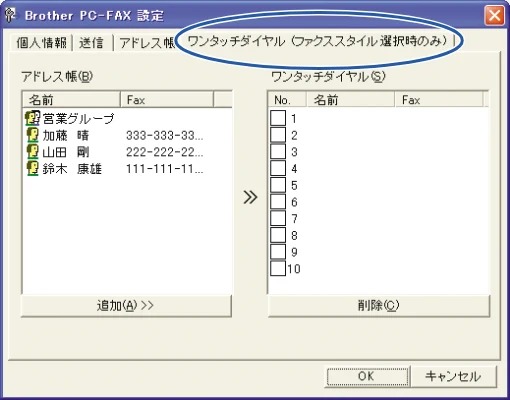
Task: Select the 加藤 晴 name text
Action: pos(66,135)
